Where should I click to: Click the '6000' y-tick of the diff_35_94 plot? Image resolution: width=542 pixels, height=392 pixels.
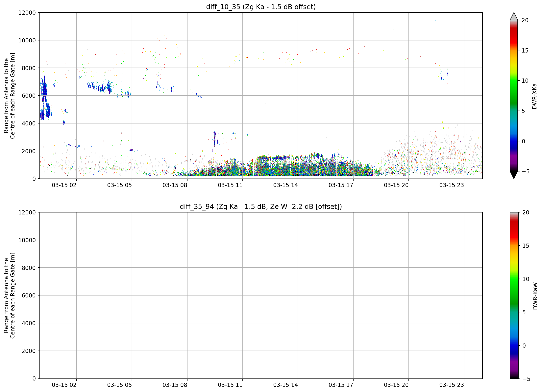tap(29, 295)
